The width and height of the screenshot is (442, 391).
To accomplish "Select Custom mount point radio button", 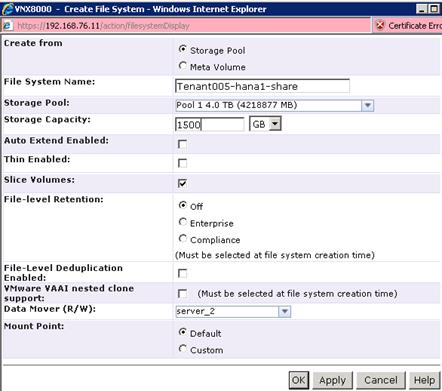I will [182, 349].
